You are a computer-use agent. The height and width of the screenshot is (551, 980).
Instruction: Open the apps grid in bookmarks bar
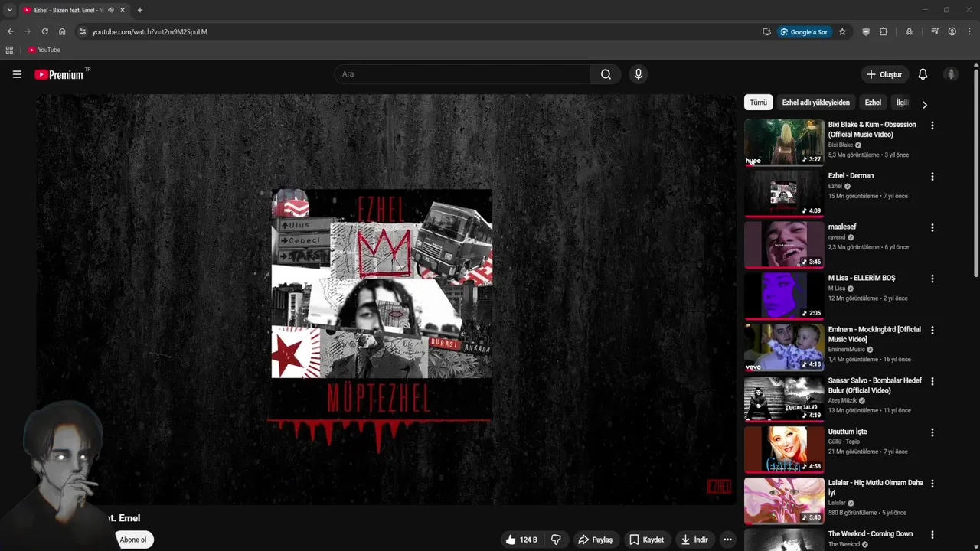click(x=9, y=50)
